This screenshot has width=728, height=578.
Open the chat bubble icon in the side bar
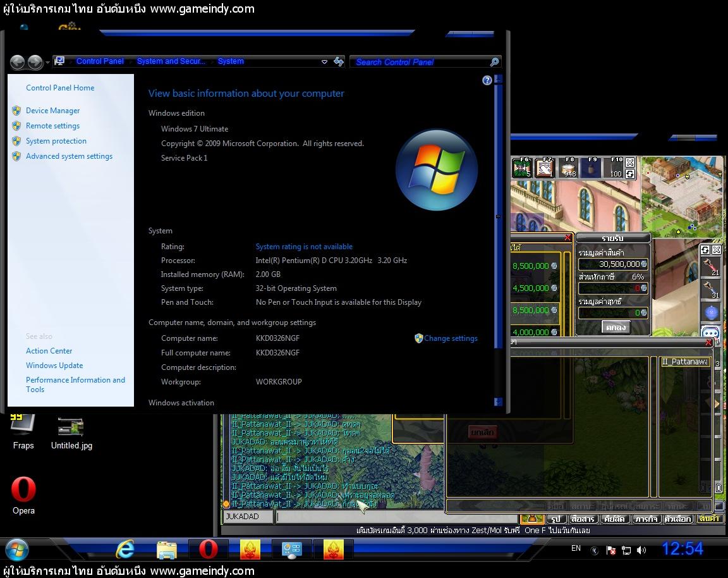pos(711,332)
